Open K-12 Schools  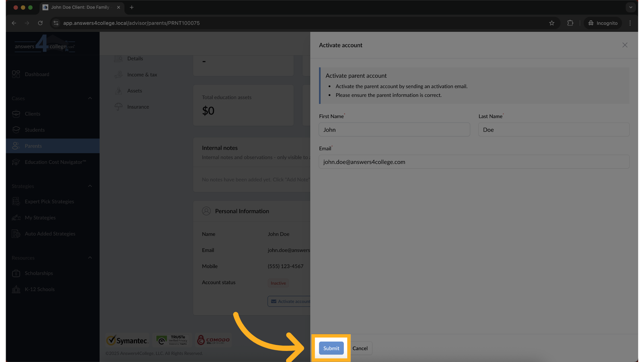[x=40, y=289]
